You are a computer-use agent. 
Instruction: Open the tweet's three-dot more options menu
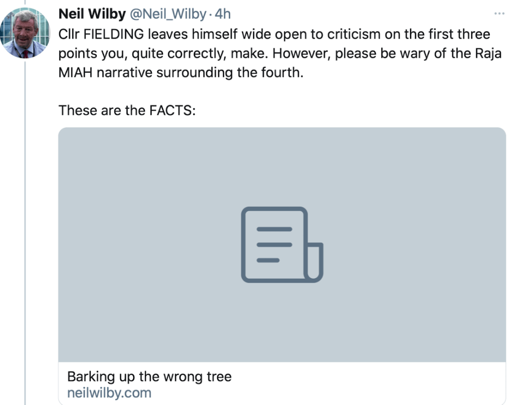pos(499,14)
